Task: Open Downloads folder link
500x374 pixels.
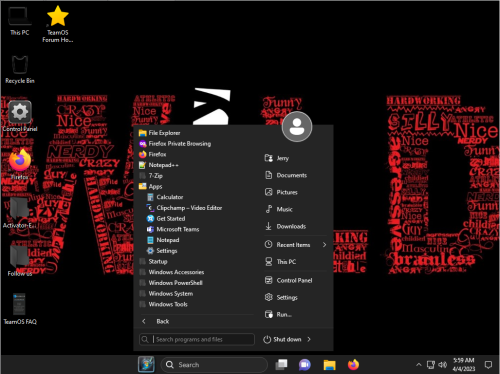Action: (285, 226)
